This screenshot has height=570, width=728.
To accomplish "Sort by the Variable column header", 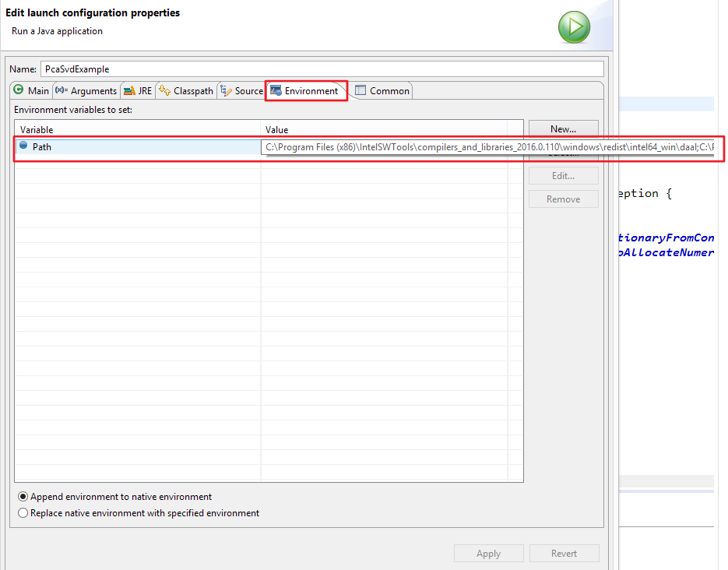I will (x=137, y=129).
